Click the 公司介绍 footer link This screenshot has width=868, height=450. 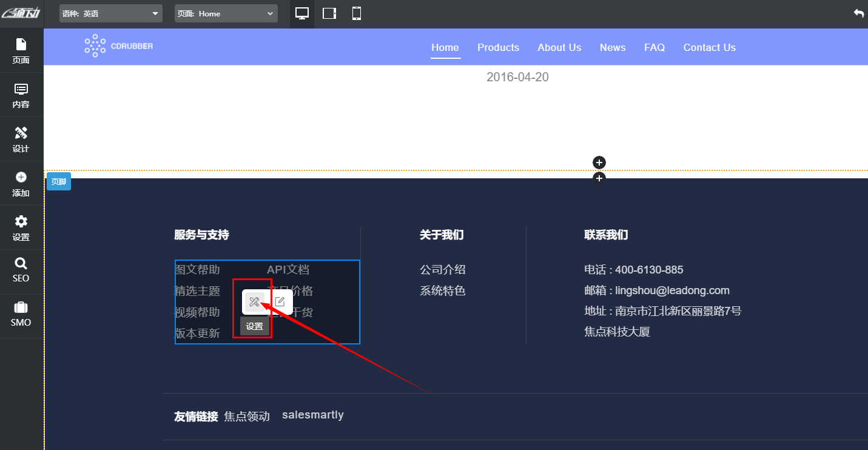443,270
